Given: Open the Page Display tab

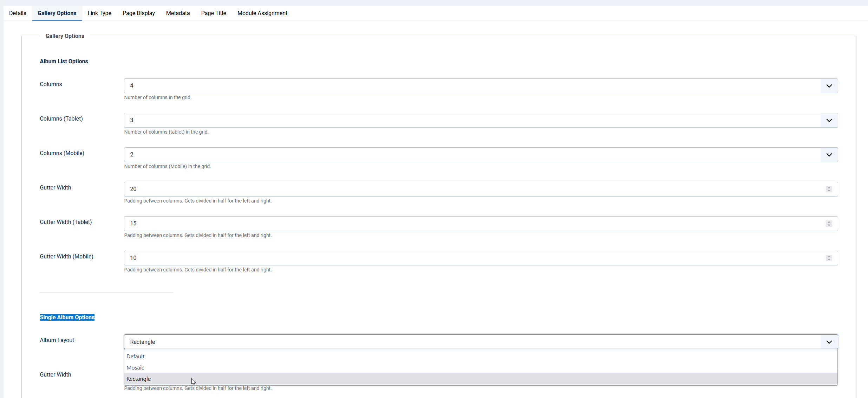Looking at the screenshot, I should coord(138,13).
